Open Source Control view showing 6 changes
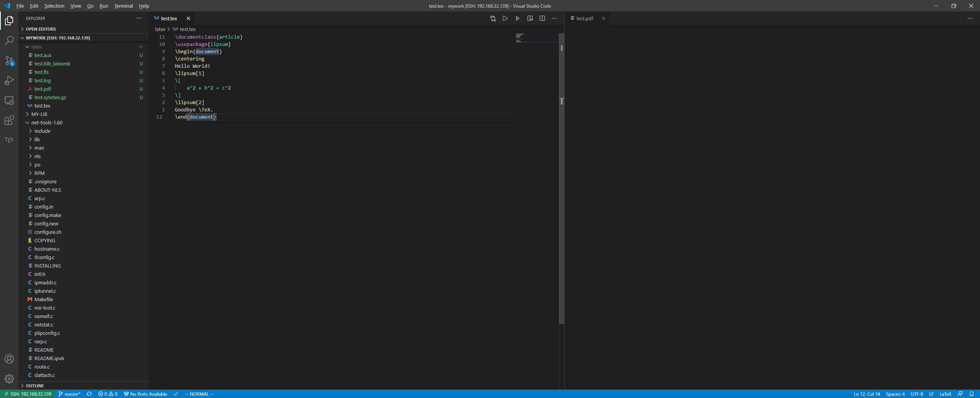This screenshot has height=398, width=980. (9, 60)
